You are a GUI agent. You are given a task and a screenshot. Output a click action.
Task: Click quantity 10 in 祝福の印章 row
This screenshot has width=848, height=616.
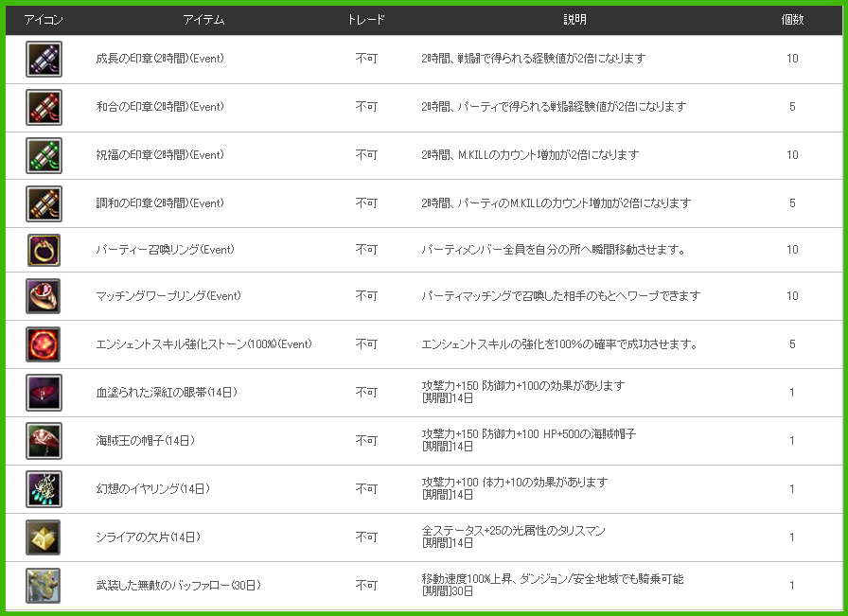792,154
